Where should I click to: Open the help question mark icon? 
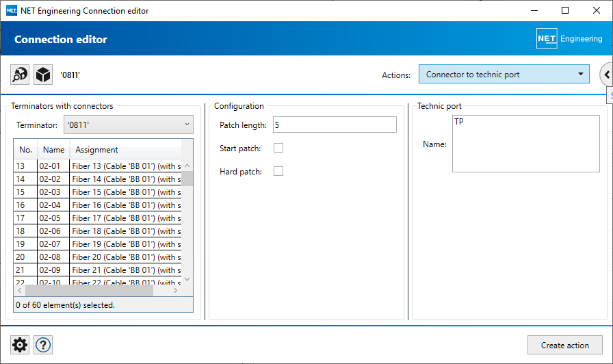coord(43,345)
